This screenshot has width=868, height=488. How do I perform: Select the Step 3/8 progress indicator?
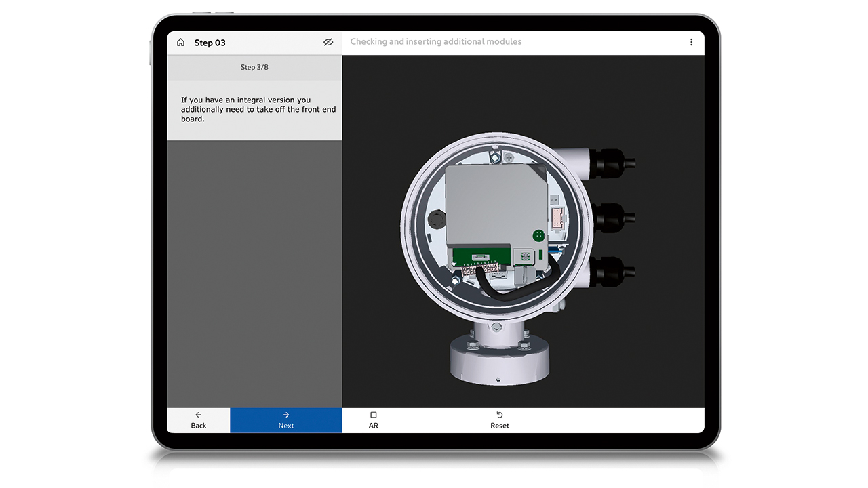(254, 68)
